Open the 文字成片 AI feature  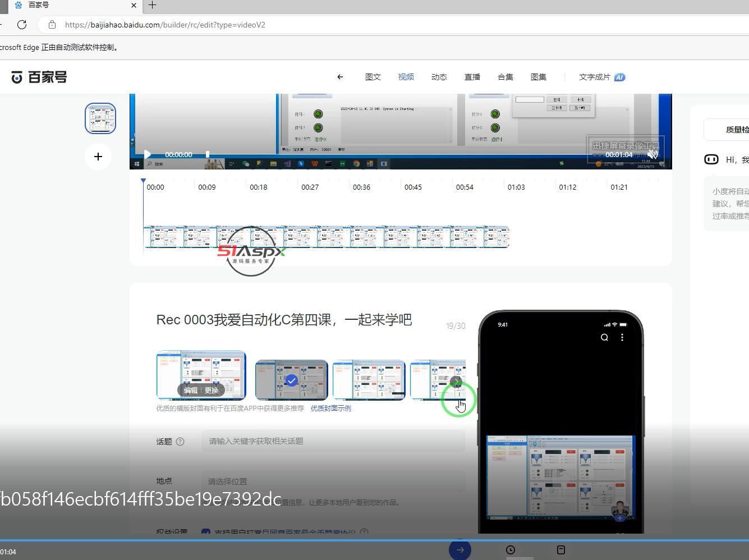pyautogui.click(x=602, y=77)
